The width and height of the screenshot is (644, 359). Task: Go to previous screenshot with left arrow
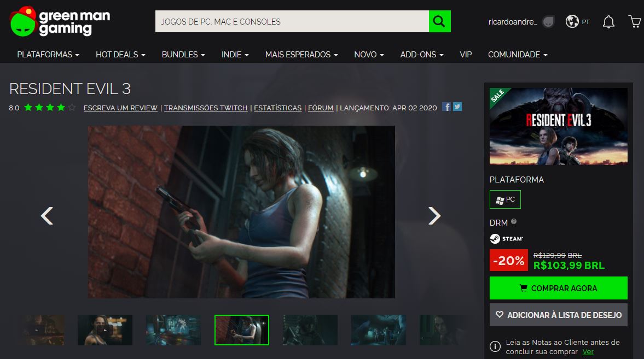click(x=47, y=216)
